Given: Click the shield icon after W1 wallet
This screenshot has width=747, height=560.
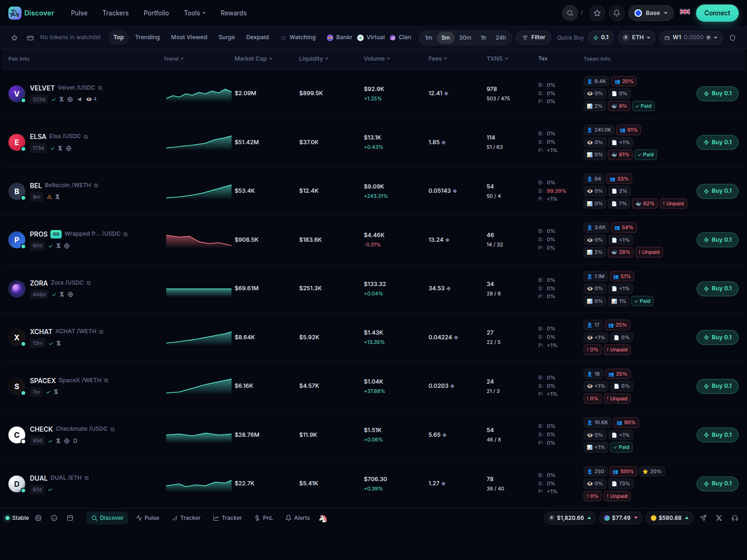Looking at the screenshot, I should [x=733, y=38].
